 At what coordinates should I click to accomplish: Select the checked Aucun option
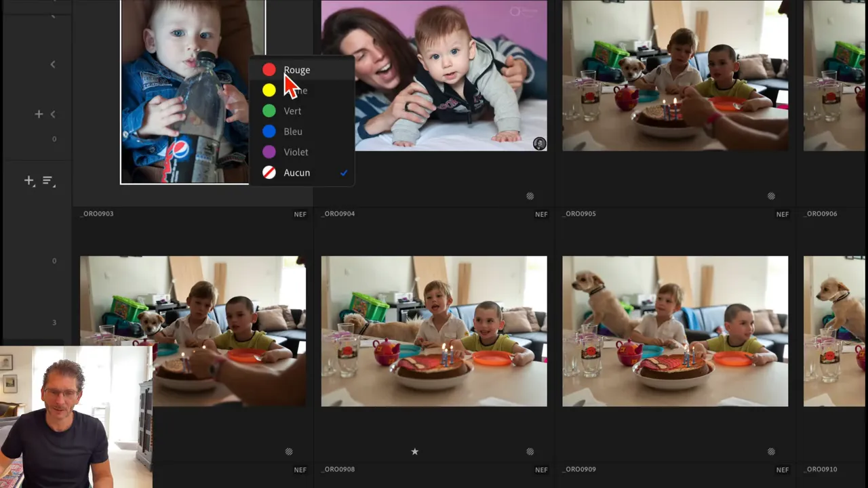tap(296, 173)
